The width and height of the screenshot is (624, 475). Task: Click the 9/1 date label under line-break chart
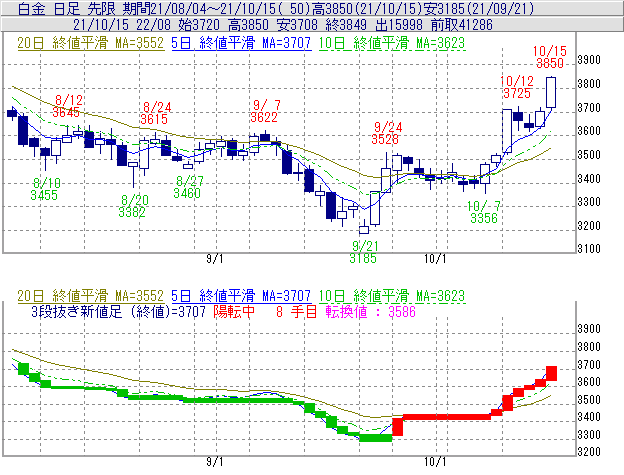[x=214, y=462]
